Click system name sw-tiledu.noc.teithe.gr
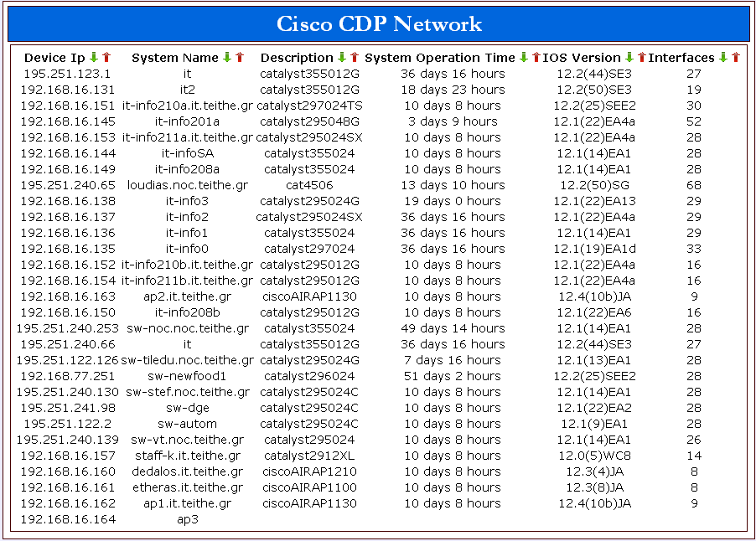 [187, 360]
